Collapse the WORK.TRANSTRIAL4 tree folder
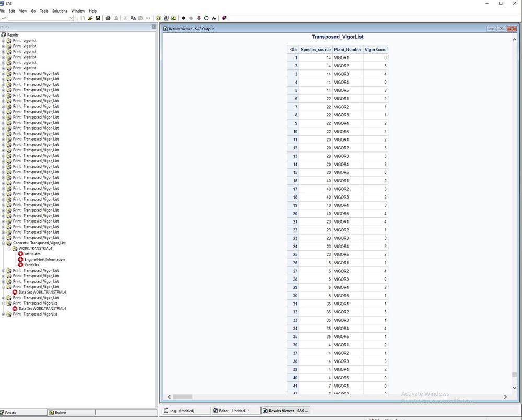Viewport: 522px width, 420px height. coord(9,249)
